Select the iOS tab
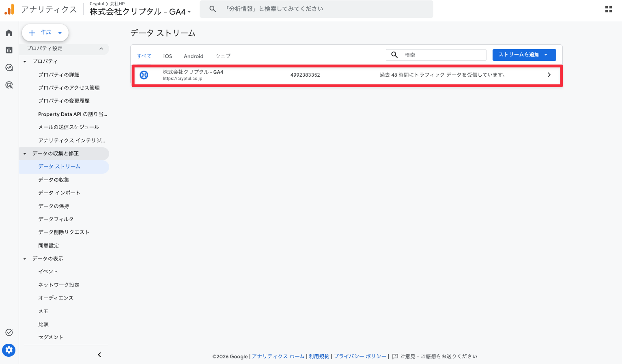The height and width of the screenshot is (364, 622). pyautogui.click(x=168, y=56)
